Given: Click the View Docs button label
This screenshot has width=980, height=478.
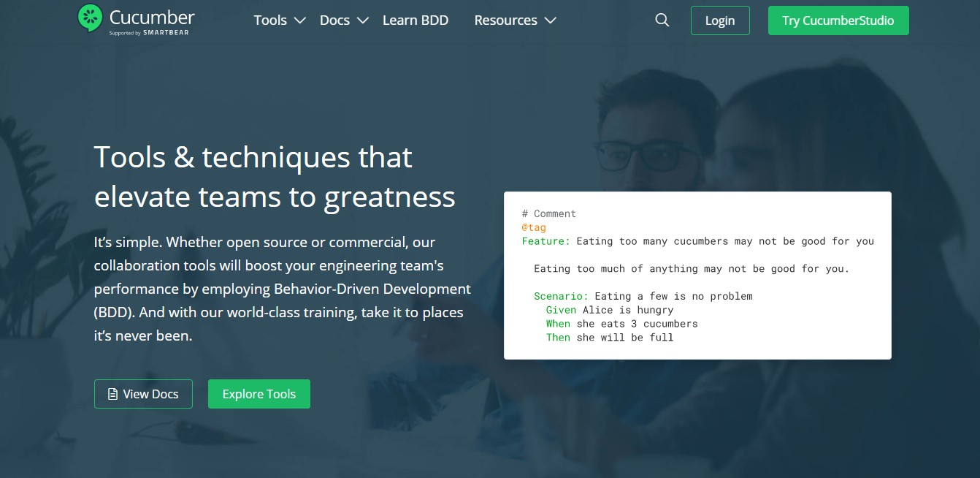Looking at the screenshot, I should [150, 394].
